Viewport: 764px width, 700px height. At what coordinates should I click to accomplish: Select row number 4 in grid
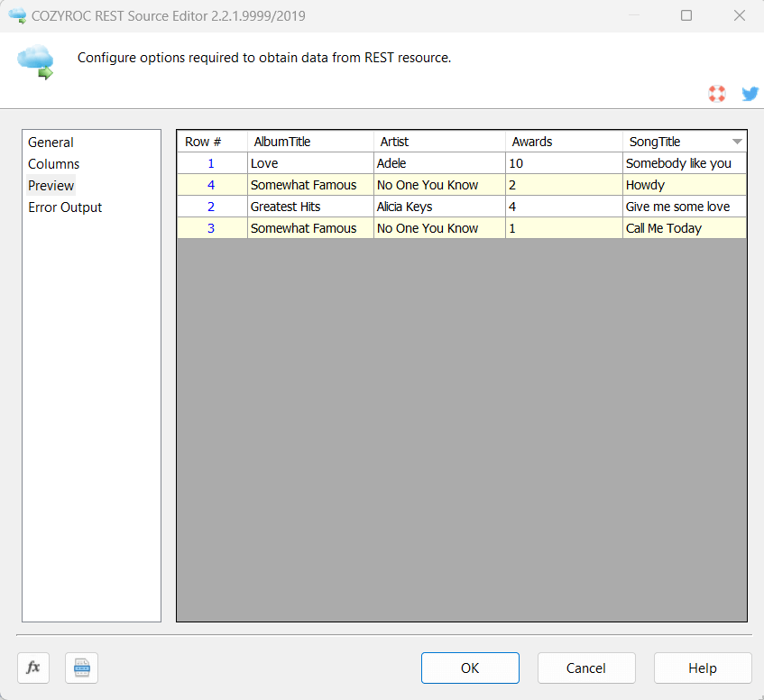tap(212, 185)
